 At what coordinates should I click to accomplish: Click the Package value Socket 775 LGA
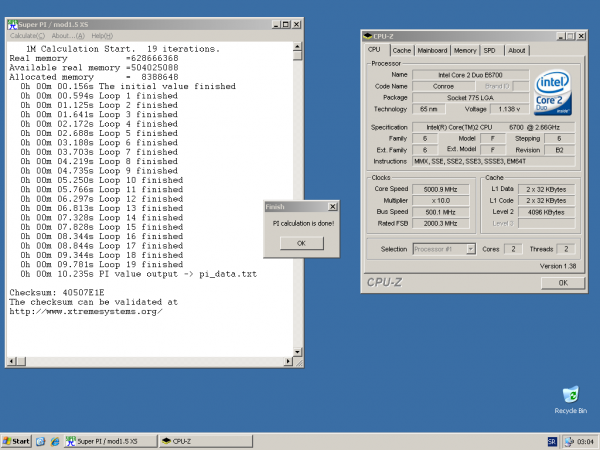pos(471,98)
